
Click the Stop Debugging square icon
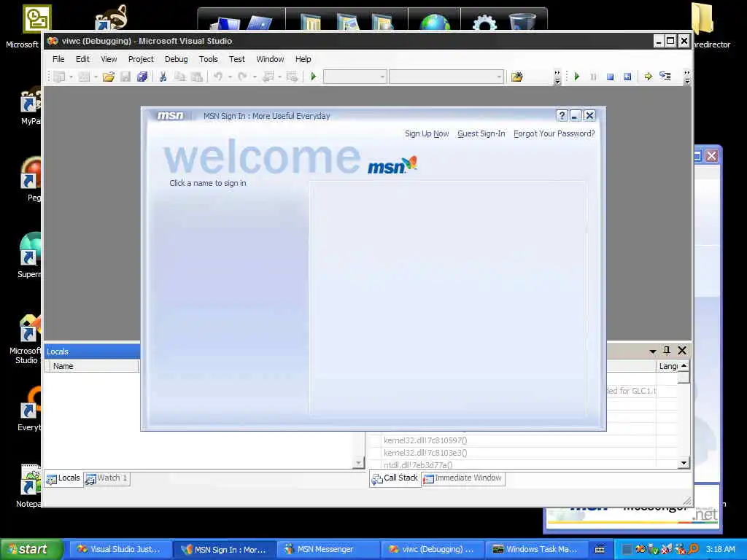click(611, 77)
